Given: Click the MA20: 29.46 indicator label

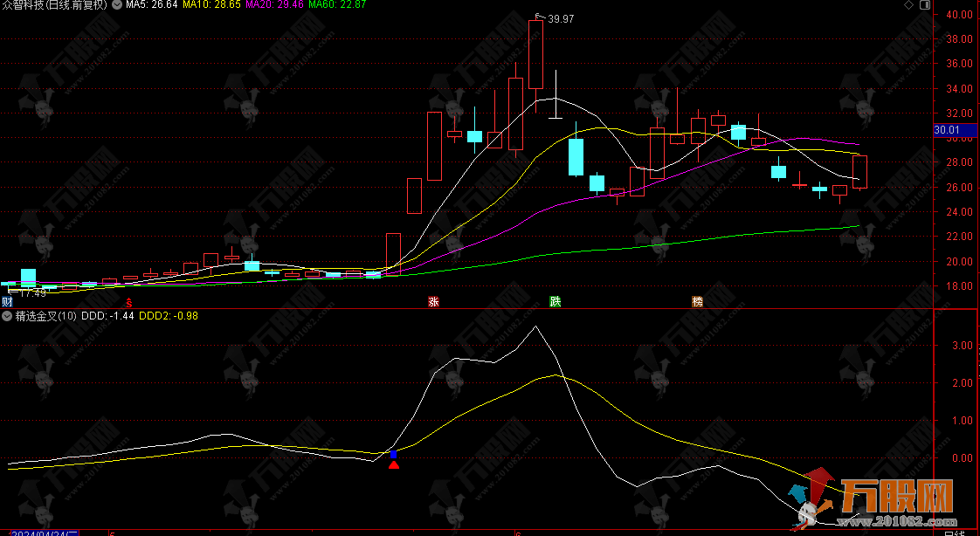Looking at the screenshot, I should click(x=274, y=5).
